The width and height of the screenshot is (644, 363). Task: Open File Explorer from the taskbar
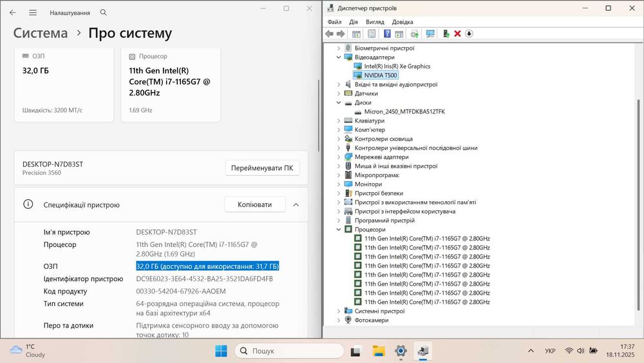(x=378, y=351)
